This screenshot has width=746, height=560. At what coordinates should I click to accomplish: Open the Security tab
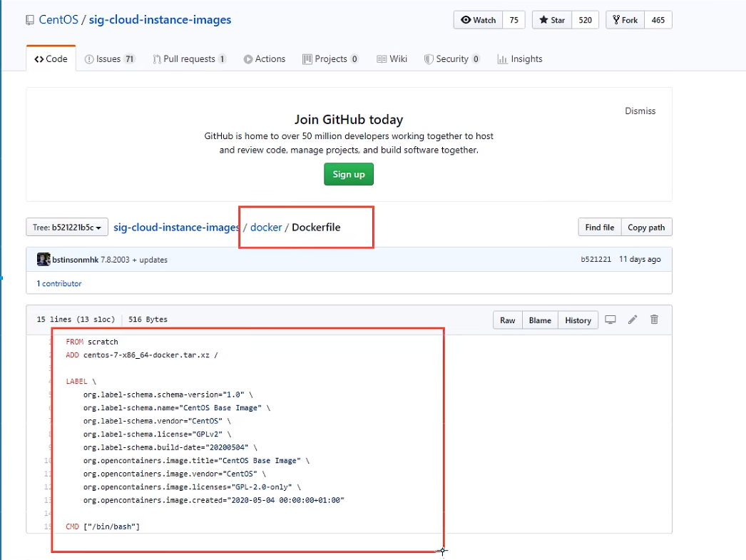coord(452,59)
